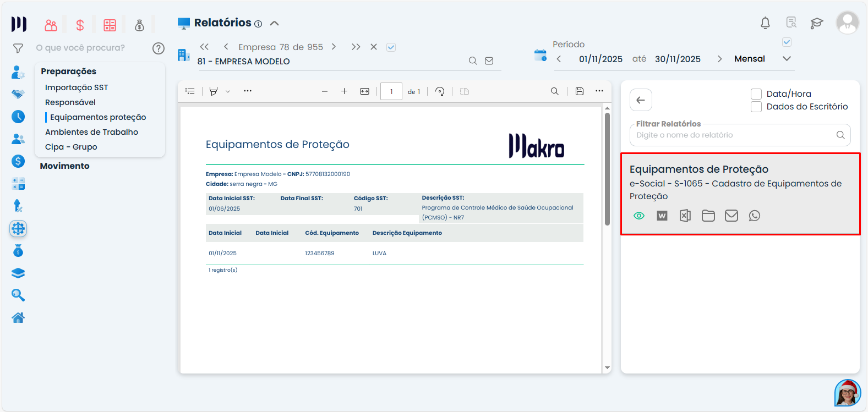Export report to Excel
The height and width of the screenshot is (412, 868).
point(685,216)
